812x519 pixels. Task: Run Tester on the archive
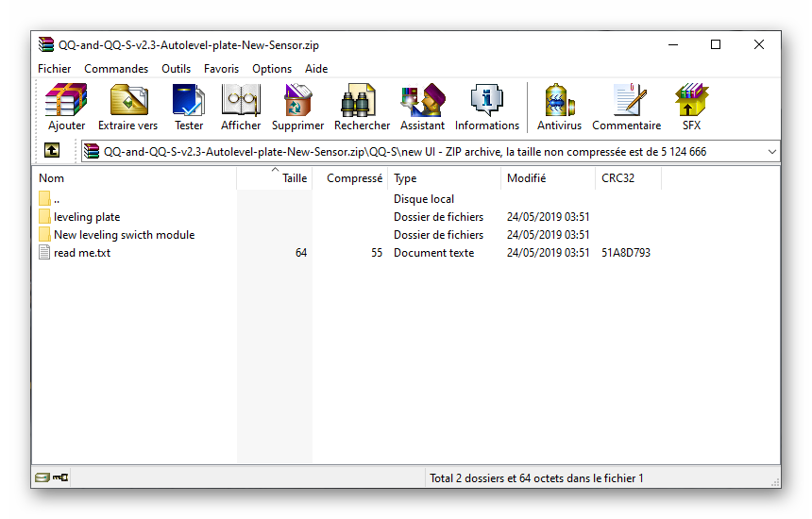[x=189, y=107]
